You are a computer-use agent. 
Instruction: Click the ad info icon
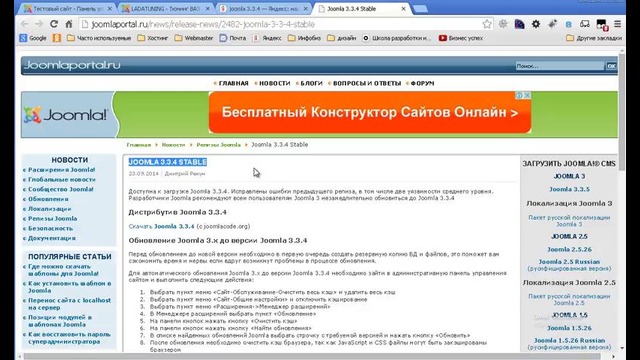(520, 95)
